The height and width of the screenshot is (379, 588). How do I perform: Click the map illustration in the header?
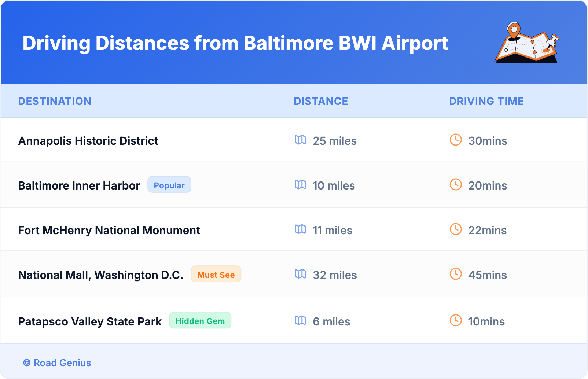click(527, 43)
